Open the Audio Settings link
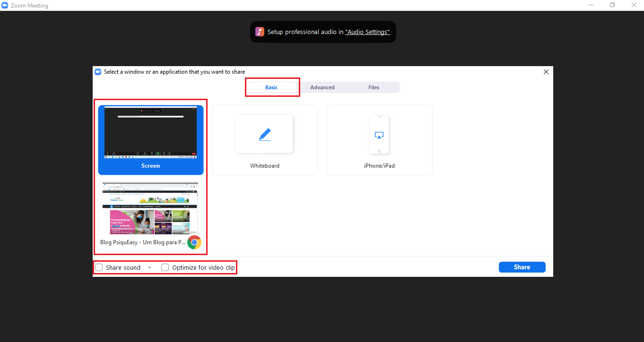The image size is (644, 342). point(367,32)
